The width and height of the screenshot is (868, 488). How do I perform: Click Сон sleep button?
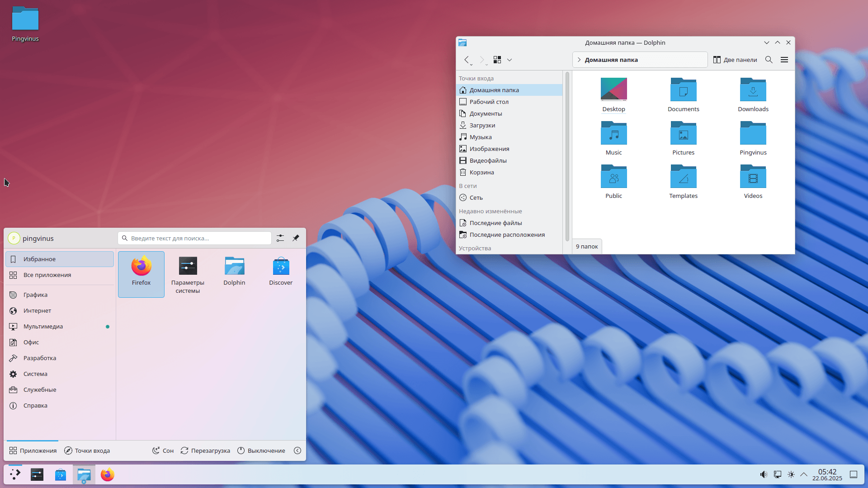[163, 450]
